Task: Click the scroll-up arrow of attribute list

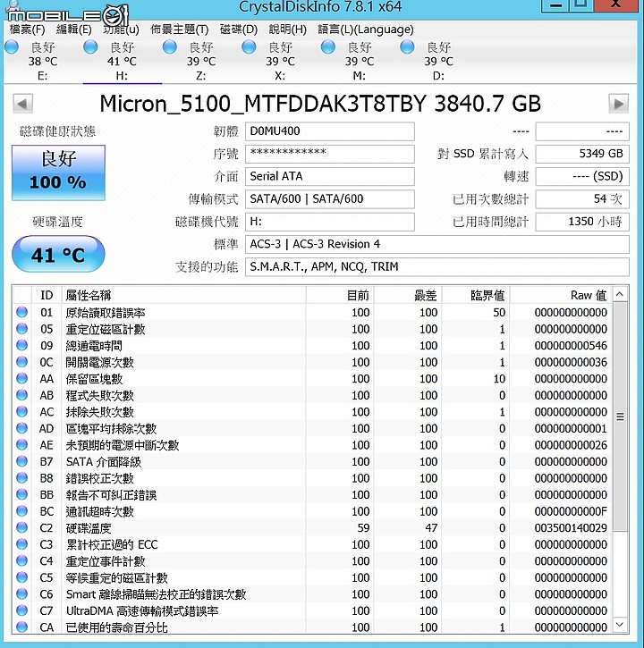Action: pyautogui.click(x=620, y=294)
